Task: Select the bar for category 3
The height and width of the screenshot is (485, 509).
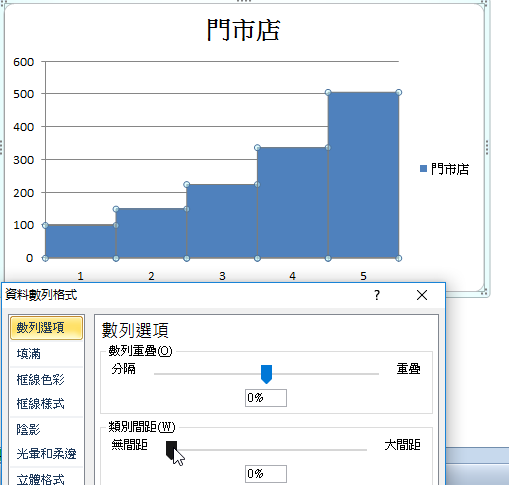Action: click(x=222, y=221)
